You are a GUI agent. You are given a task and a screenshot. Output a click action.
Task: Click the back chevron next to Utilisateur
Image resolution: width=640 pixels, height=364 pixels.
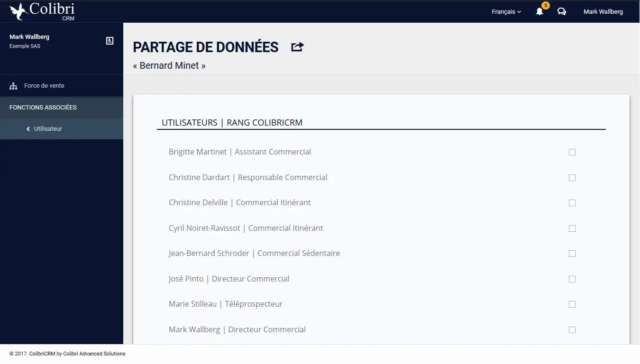coord(28,129)
